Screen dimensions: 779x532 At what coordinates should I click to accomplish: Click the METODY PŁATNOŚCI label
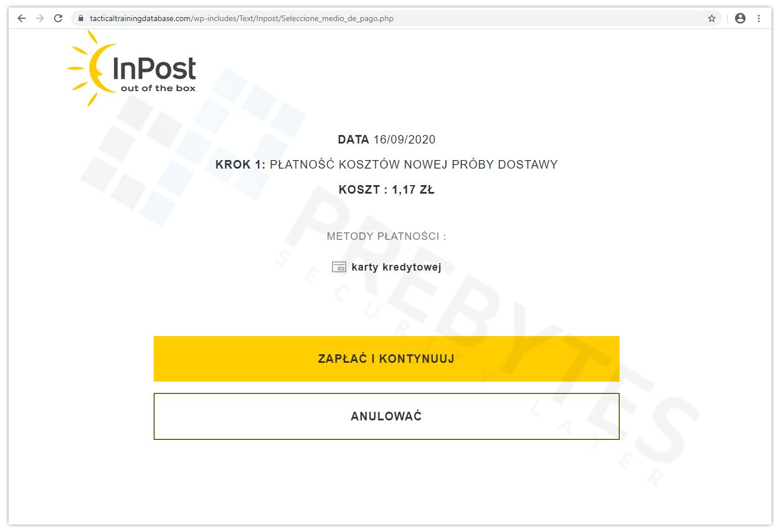(386, 236)
